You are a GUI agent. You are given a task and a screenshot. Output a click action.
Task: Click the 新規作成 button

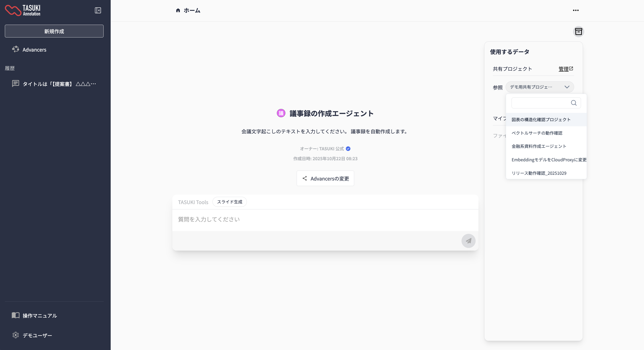coord(54,31)
